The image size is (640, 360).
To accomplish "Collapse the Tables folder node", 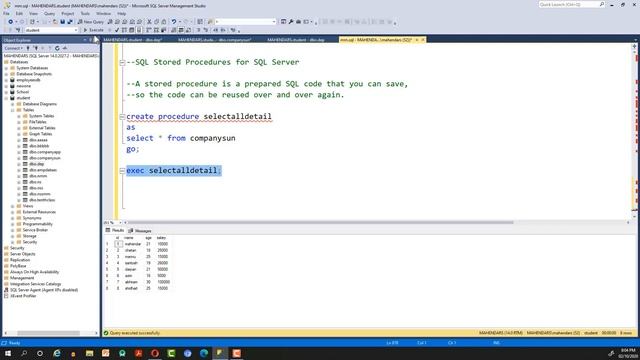I will (x=13, y=110).
